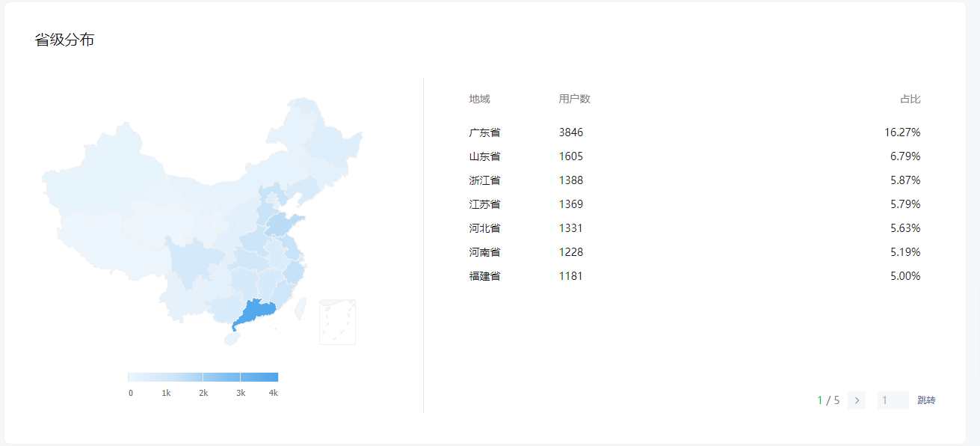Select the 福建省 table row
This screenshot has width=980, height=446.
tap(694, 276)
